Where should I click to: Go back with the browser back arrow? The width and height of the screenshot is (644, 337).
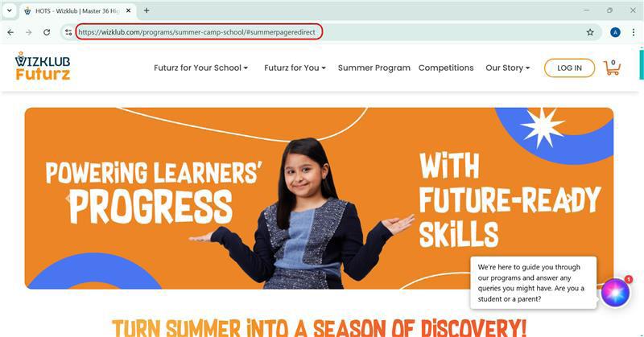pyautogui.click(x=10, y=32)
